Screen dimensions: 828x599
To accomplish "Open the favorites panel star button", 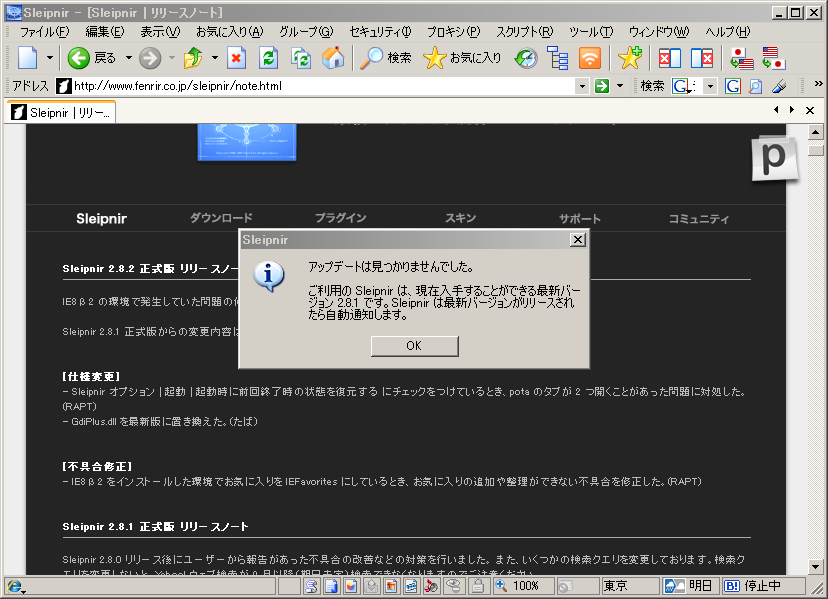I will (463, 58).
